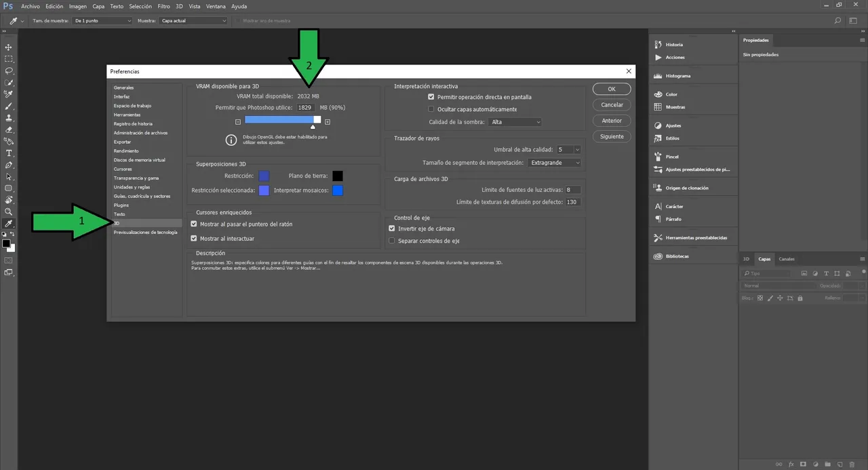The width and height of the screenshot is (868, 470).
Task: Select the Move tool in toolbar
Action: (x=9, y=47)
